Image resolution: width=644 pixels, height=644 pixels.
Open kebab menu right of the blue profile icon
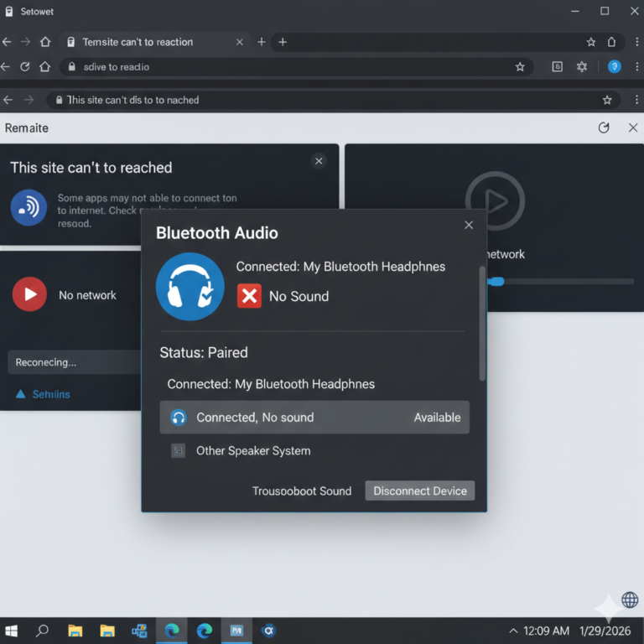coord(636,66)
